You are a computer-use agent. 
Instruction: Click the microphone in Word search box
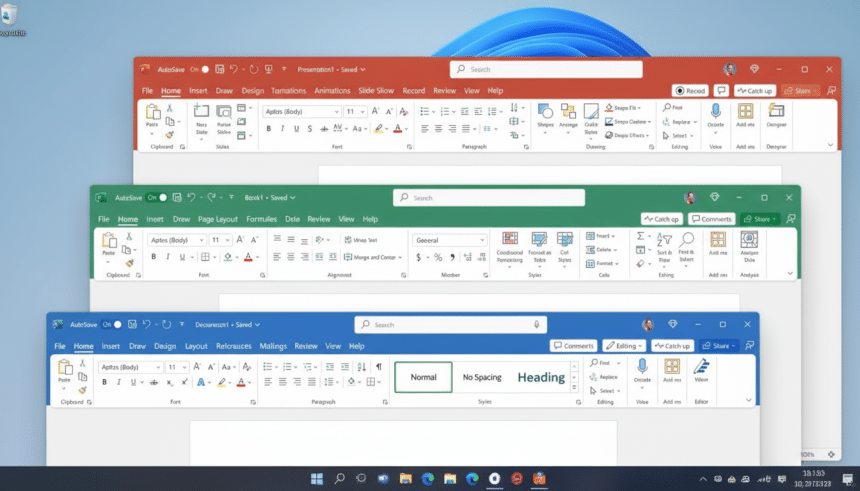tap(536, 324)
